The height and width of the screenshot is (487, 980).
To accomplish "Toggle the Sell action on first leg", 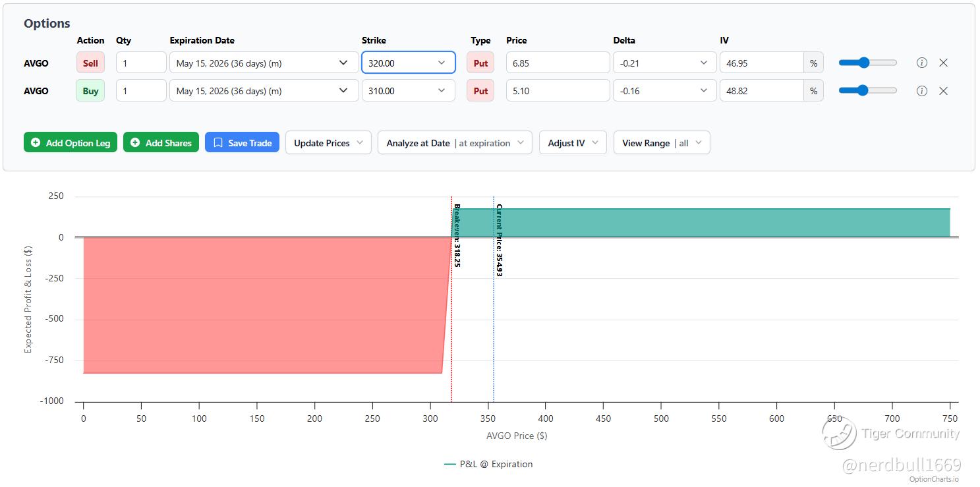I will click(x=90, y=63).
